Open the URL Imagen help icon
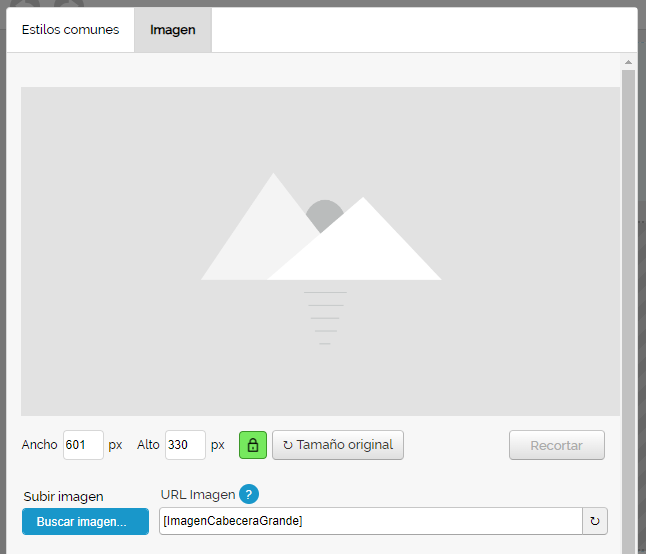Screen dimensions: 646x554 [x=249, y=494]
